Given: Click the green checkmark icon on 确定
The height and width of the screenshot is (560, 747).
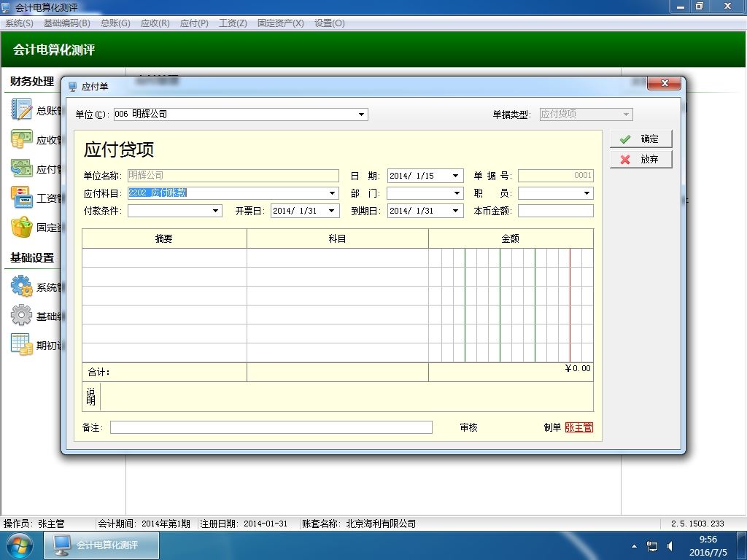Looking at the screenshot, I should click(x=625, y=139).
